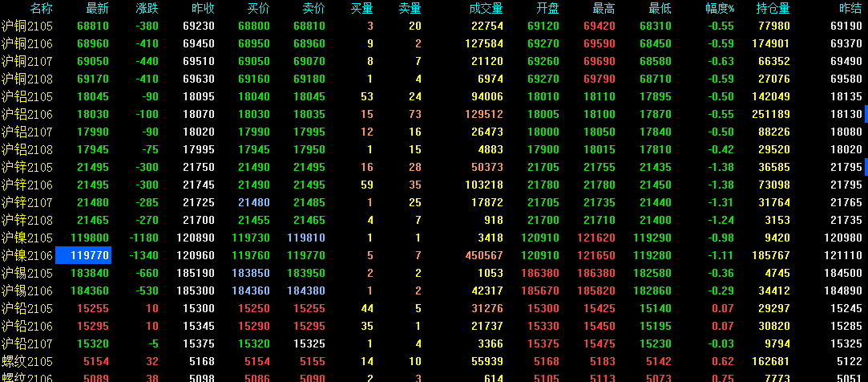Sort by the 名称 column header
Viewport: 868px width, 382px height.
pyautogui.click(x=42, y=8)
